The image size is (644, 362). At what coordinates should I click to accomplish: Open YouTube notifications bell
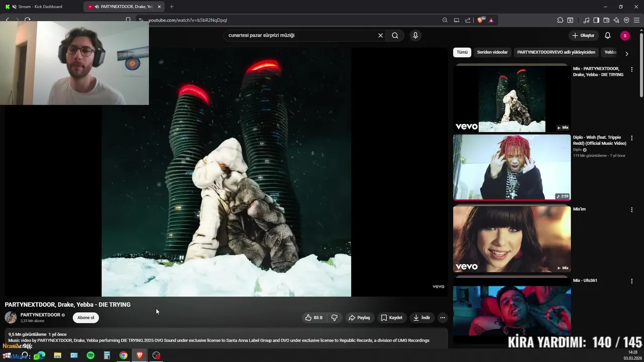pos(607,35)
